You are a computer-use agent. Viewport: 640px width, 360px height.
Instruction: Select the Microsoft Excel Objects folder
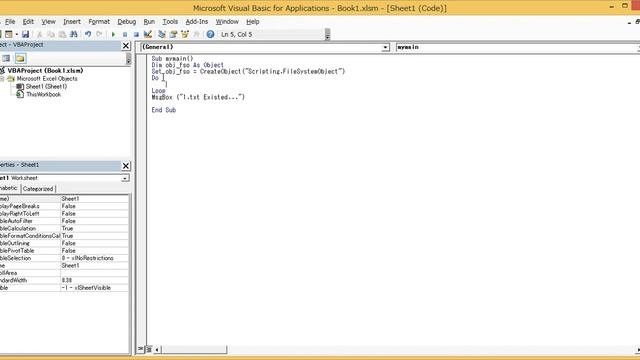tap(47, 79)
